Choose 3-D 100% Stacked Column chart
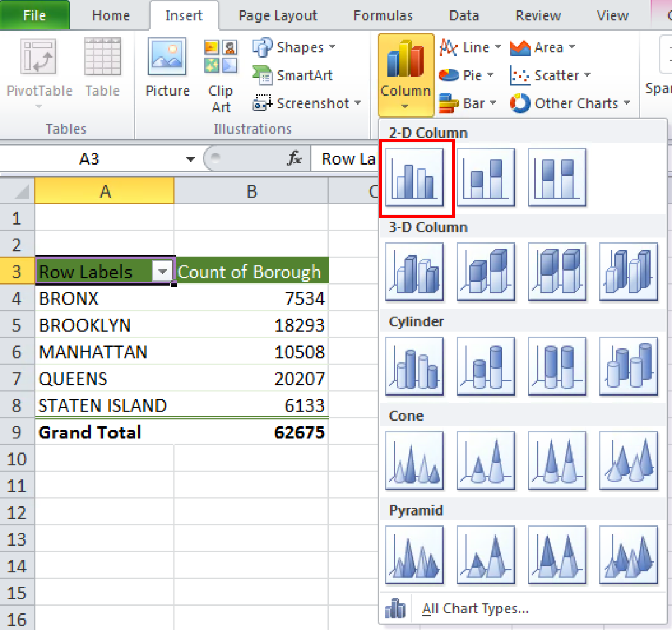Image resolution: width=672 pixels, height=630 pixels. (557, 271)
